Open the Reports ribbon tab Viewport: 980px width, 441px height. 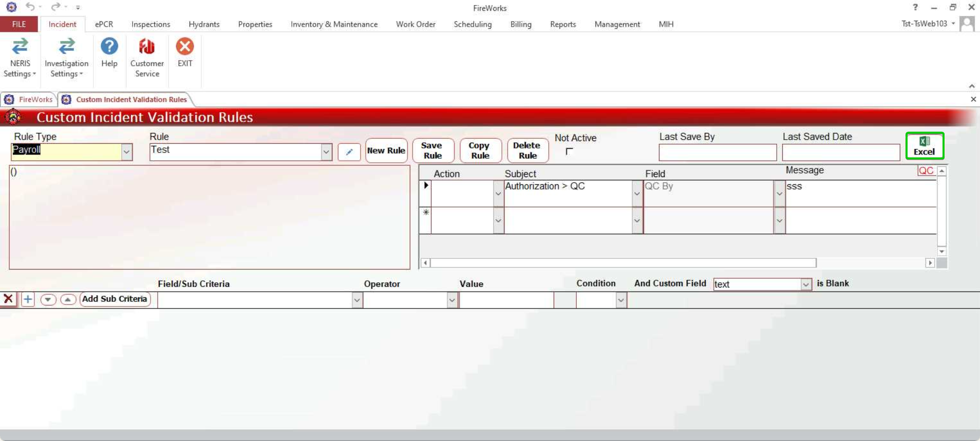click(x=562, y=24)
